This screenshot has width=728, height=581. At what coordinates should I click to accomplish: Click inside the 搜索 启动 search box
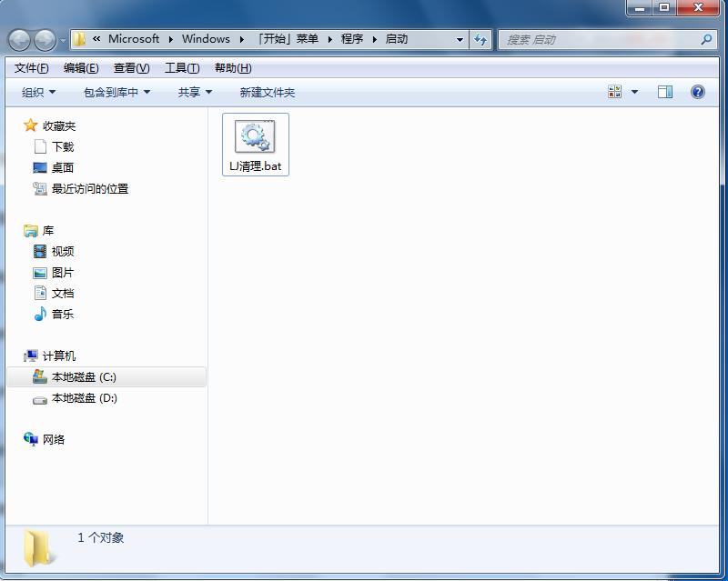(596, 39)
